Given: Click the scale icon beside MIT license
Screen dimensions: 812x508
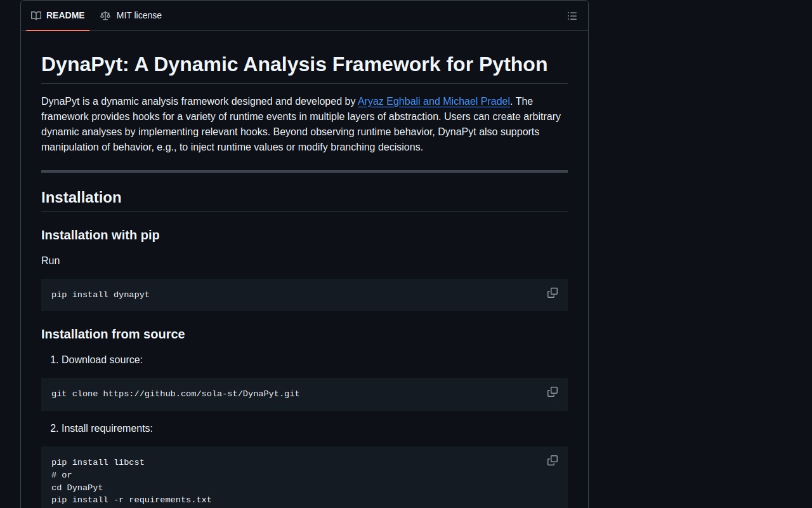Looking at the screenshot, I should [105, 16].
